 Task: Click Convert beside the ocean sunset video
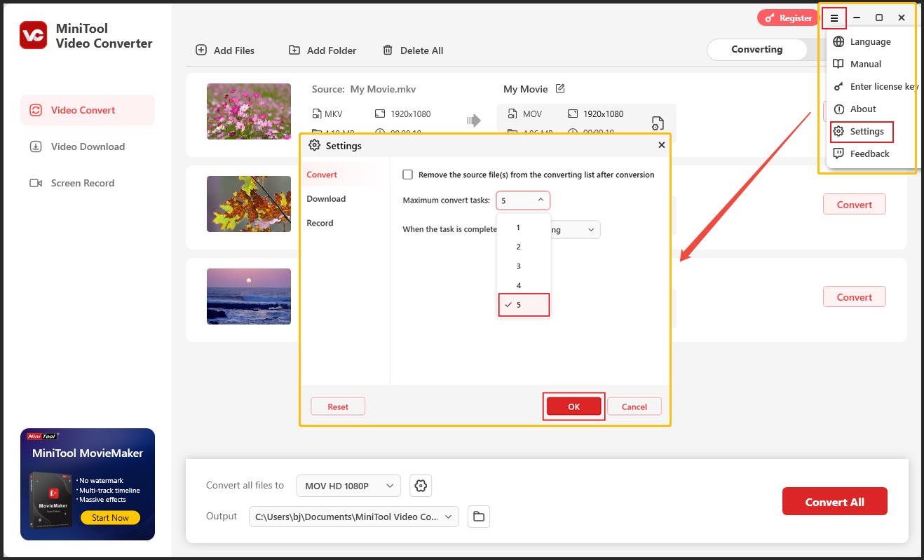(855, 297)
